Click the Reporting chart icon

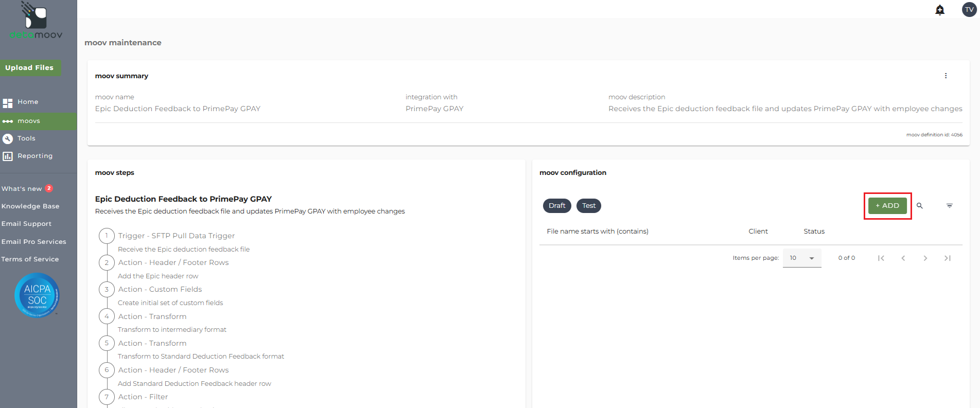pos(8,156)
